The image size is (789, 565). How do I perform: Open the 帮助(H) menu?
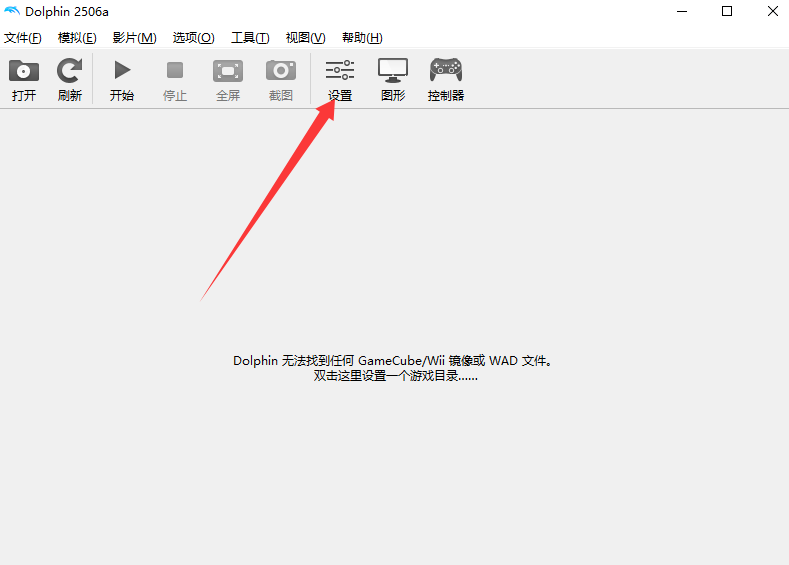coord(362,38)
